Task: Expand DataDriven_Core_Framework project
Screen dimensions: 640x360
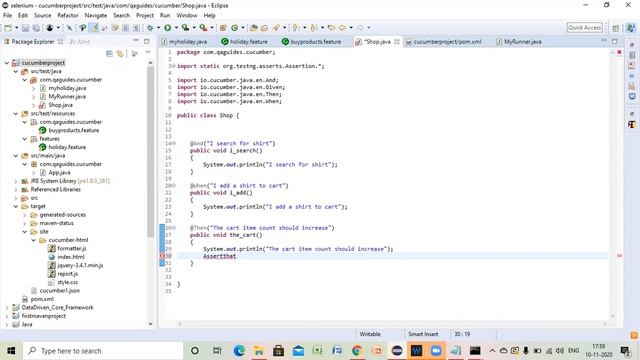Action: [7, 307]
